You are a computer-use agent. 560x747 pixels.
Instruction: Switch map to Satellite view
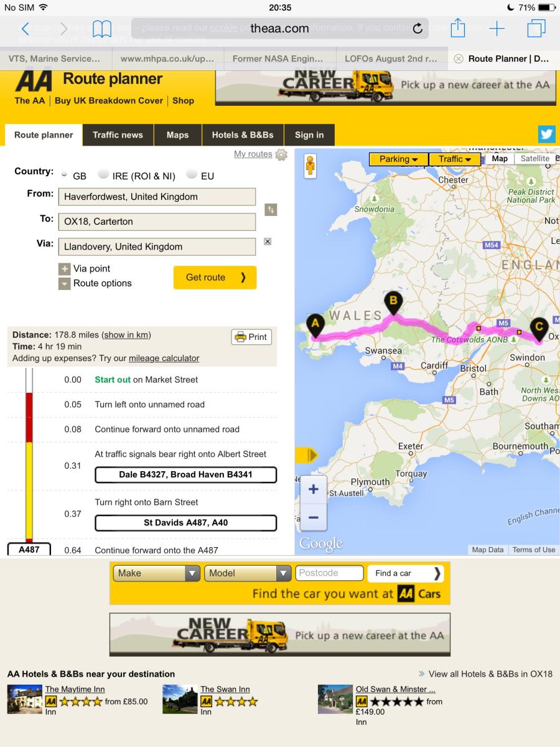coord(535,159)
